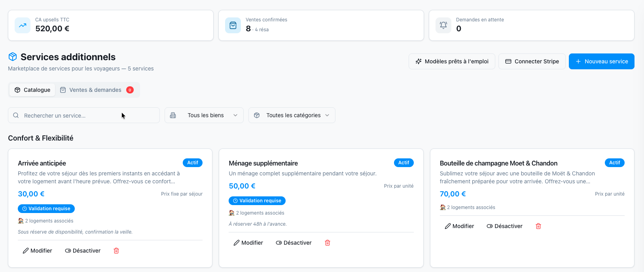Click the pencil icon on Ménage supplémentaire card

237,243
